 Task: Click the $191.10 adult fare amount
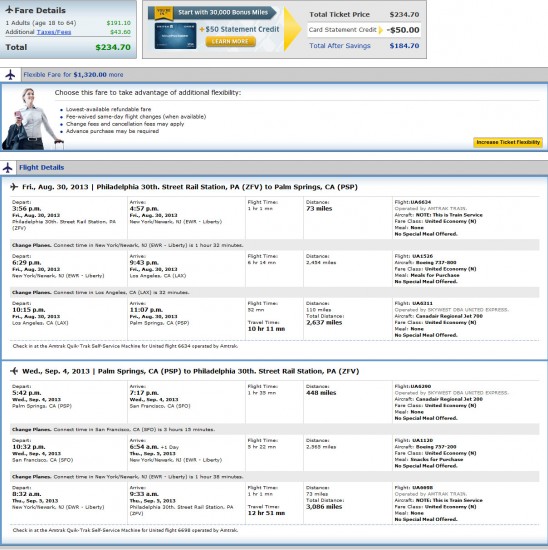pyautogui.click(x=119, y=23)
